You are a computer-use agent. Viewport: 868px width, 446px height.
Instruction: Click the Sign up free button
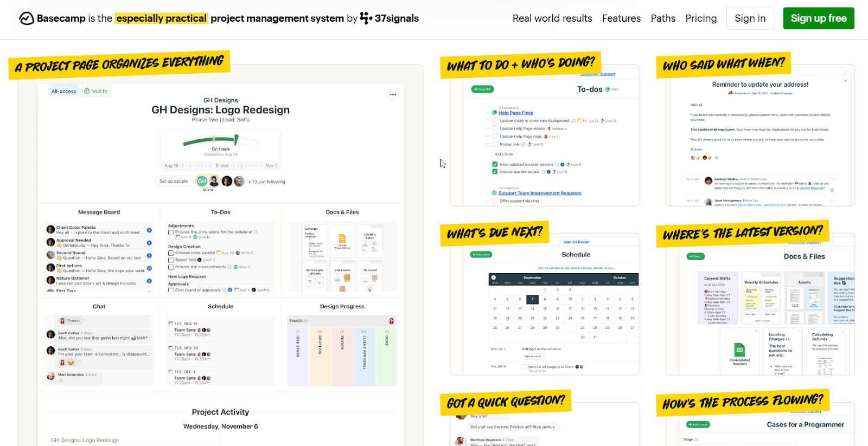point(818,18)
